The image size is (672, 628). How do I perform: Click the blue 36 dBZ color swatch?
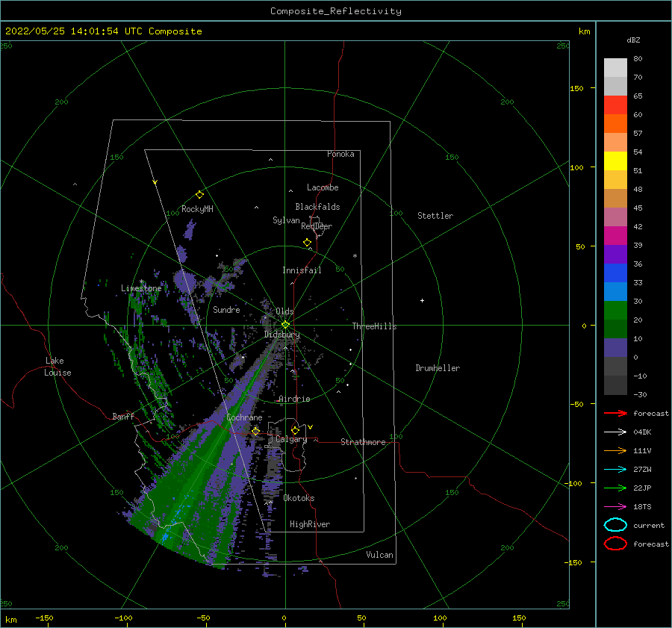click(x=615, y=273)
